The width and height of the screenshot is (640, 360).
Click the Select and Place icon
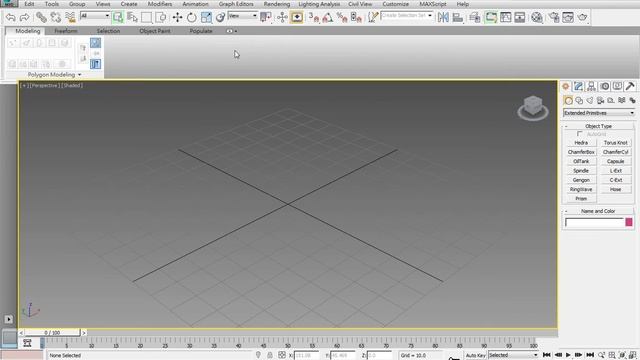pyautogui.click(x=220, y=17)
